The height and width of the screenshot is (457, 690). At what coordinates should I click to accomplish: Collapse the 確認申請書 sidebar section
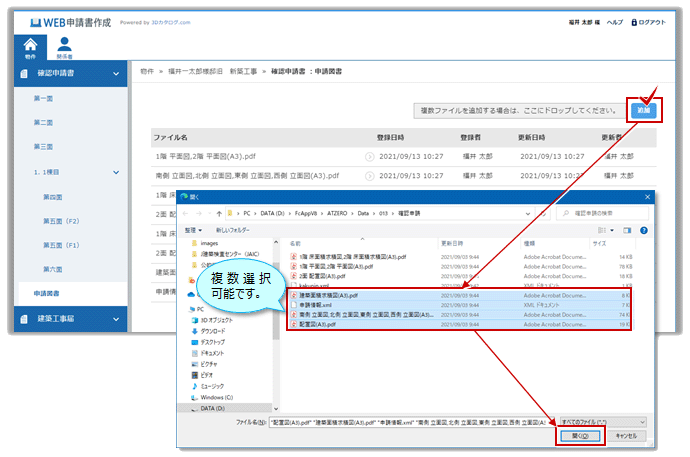pos(116,73)
